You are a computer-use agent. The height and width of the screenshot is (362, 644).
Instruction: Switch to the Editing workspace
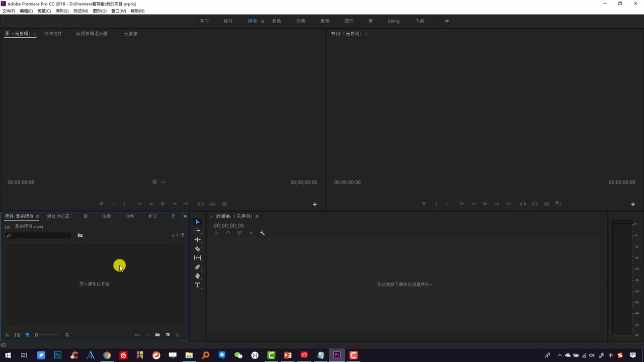pos(393,21)
